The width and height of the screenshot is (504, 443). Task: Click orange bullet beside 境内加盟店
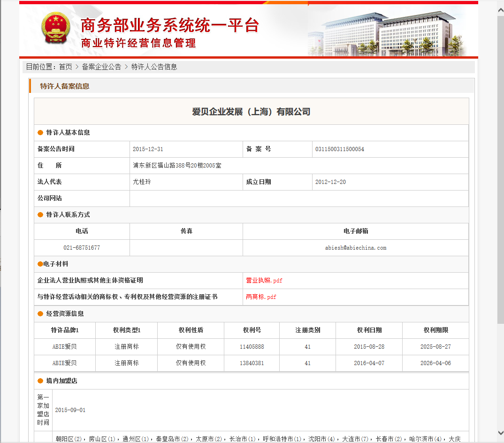pos(40,381)
